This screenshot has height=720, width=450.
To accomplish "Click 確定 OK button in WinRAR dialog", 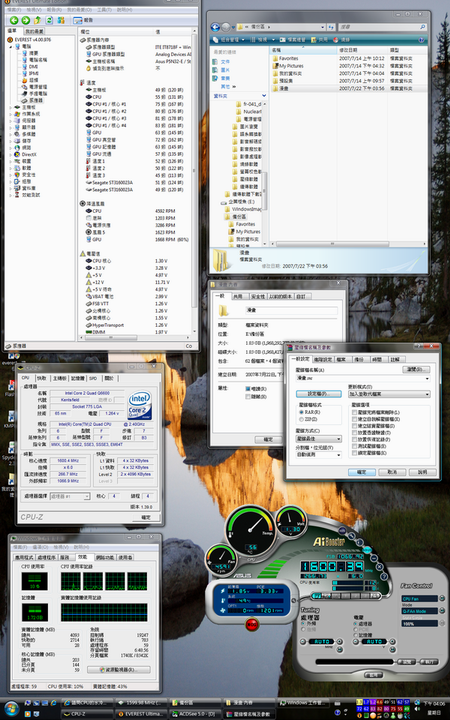I will pyautogui.click(x=362, y=472).
